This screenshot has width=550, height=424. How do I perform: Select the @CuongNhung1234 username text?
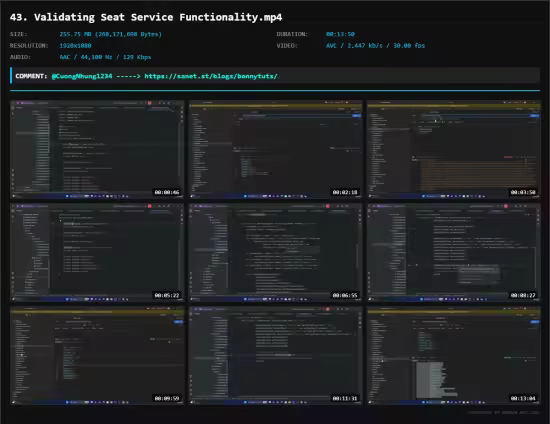click(x=82, y=76)
